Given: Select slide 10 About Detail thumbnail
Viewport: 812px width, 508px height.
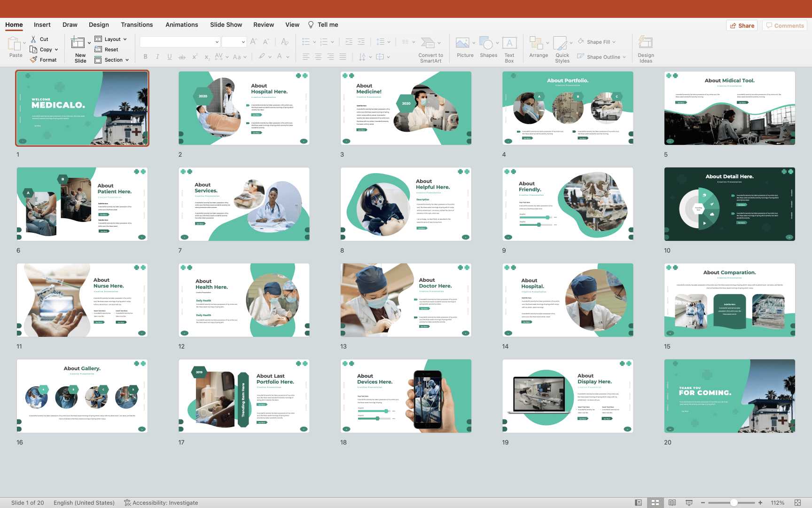Looking at the screenshot, I should [x=729, y=204].
